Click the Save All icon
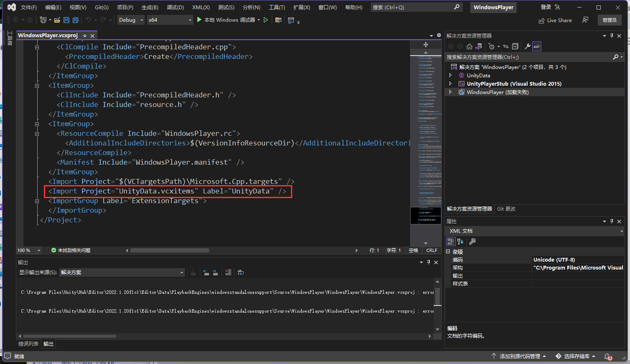Screen dimensions: 630x364 pyautogui.click(x=75, y=20)
